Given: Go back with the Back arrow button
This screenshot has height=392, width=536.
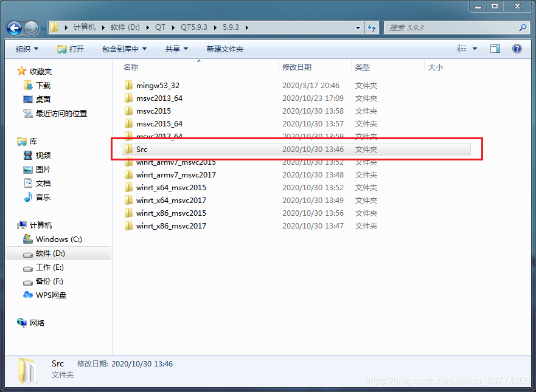Looking at the screenshot, I should [x=15, y=28].
